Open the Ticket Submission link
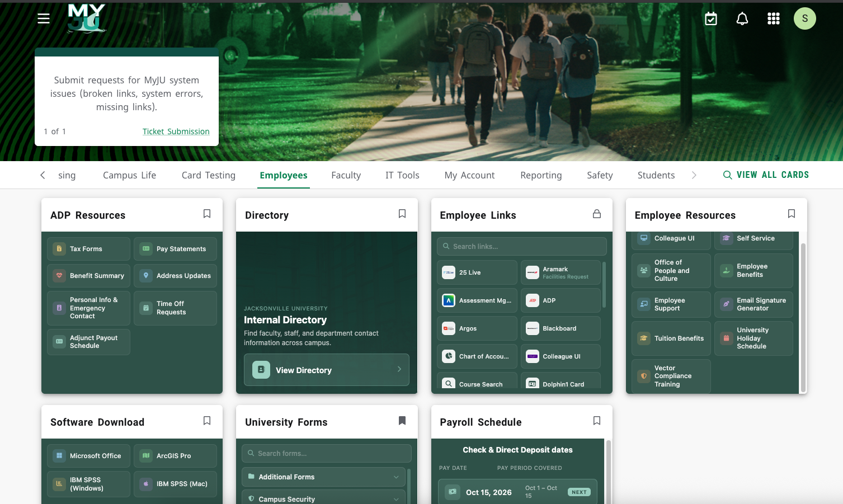843x504 pixels. tap(176, 131)
